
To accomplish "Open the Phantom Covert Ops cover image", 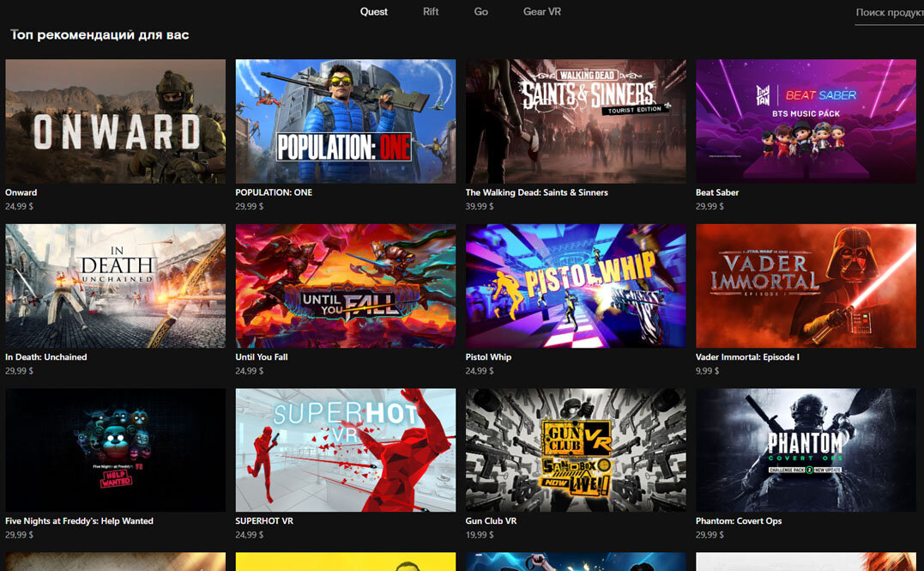I will tap(806, 450).
